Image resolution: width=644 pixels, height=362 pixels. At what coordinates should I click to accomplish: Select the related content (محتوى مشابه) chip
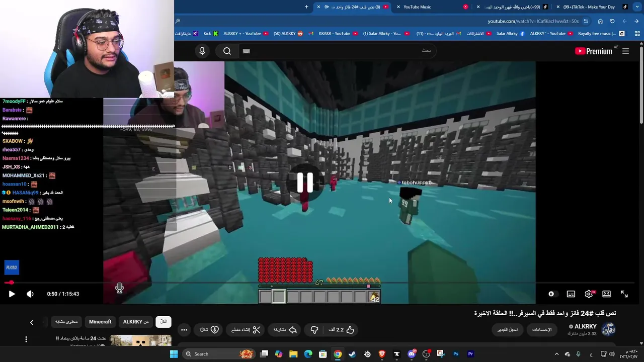[x=66, y=322]
